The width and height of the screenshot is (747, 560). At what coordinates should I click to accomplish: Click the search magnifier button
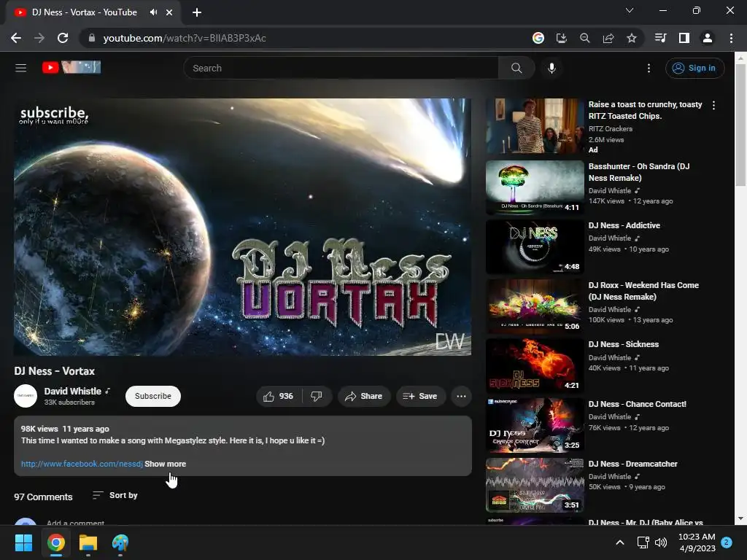[x=516, y=68]
